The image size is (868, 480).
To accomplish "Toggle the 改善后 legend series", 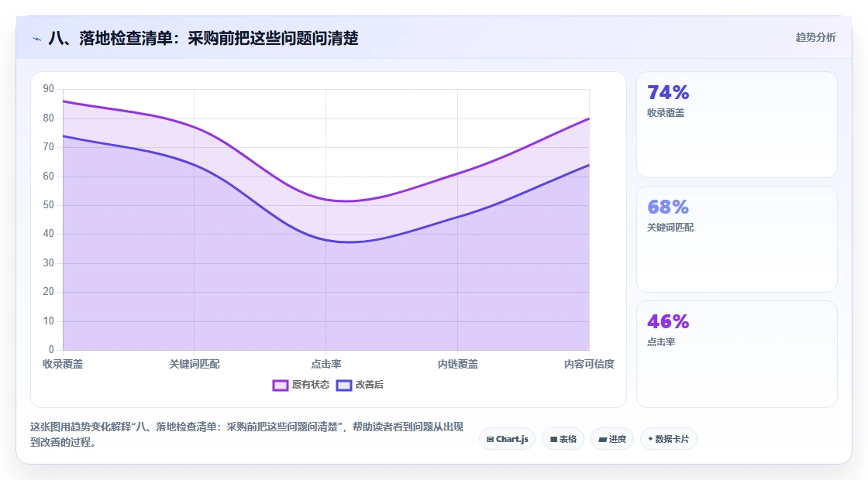I will pyautogui.click(x=360, y=385).
